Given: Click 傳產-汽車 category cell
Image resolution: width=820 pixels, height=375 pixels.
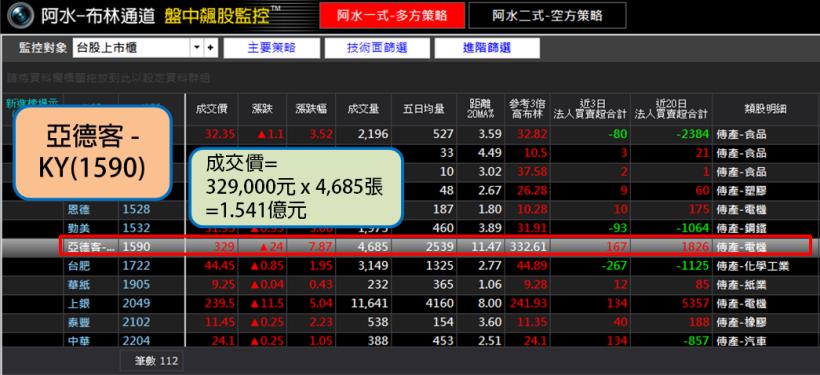Looking at the screenshot, I should click(x=741, y=341).
